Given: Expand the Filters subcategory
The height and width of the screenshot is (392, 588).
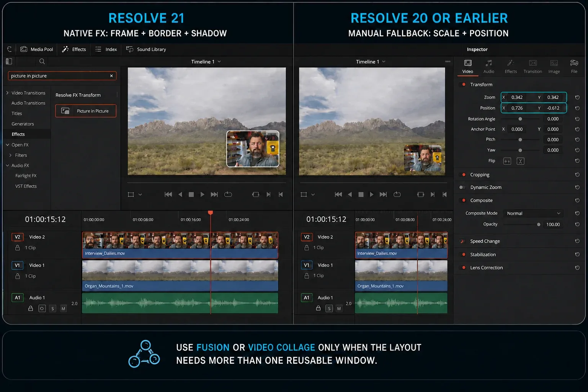Looking at the screenshot, I should pos(10,155).
